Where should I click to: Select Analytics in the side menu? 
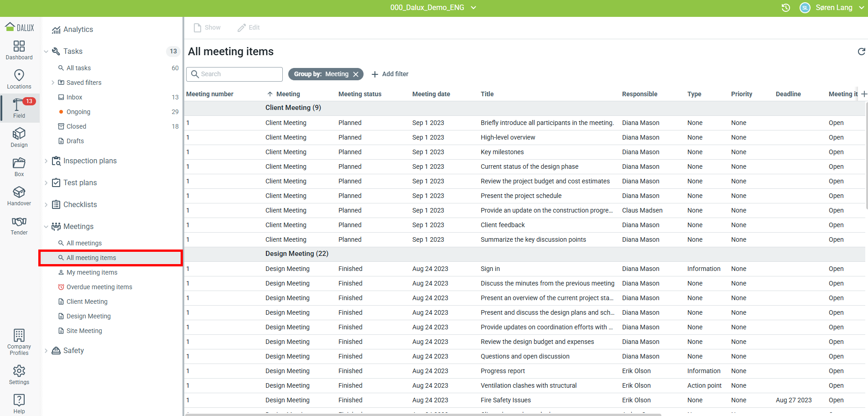[78, 30]
